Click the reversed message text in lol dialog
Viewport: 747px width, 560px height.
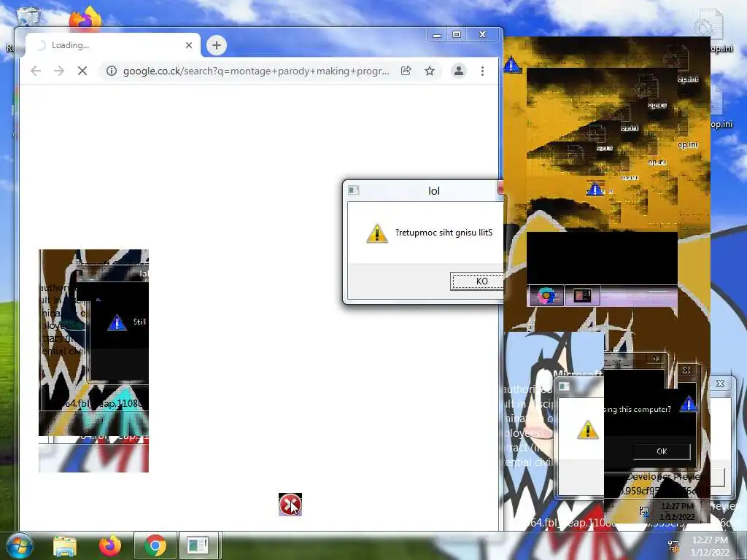[x=444, y=233]
